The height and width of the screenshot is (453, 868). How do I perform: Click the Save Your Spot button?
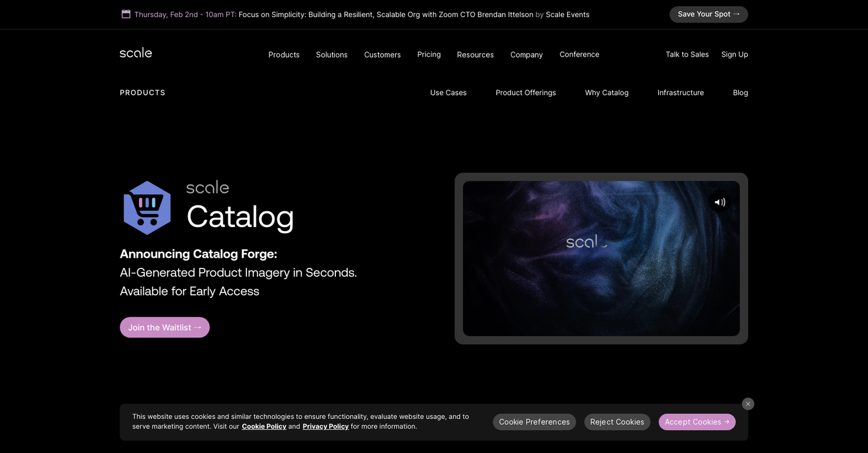click(x=708, y=14)
